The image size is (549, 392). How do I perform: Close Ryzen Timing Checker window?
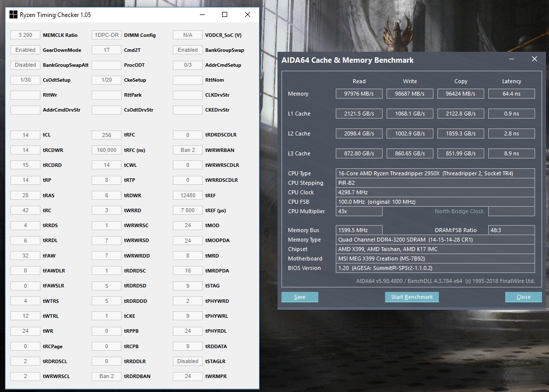(x=248, y=15)
